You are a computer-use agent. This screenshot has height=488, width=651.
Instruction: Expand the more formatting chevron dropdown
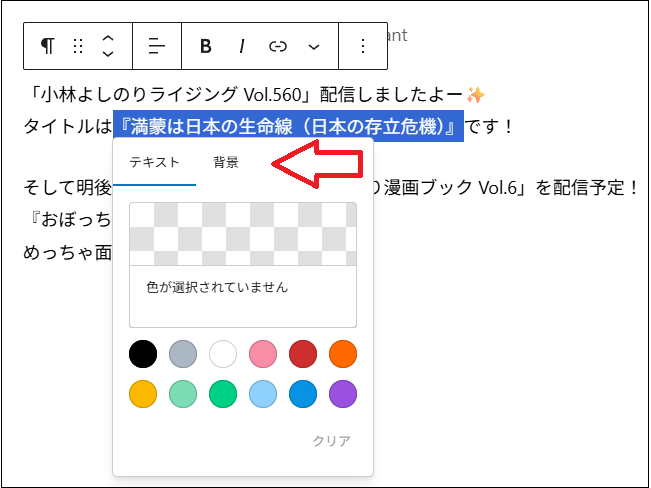(314, 46)
